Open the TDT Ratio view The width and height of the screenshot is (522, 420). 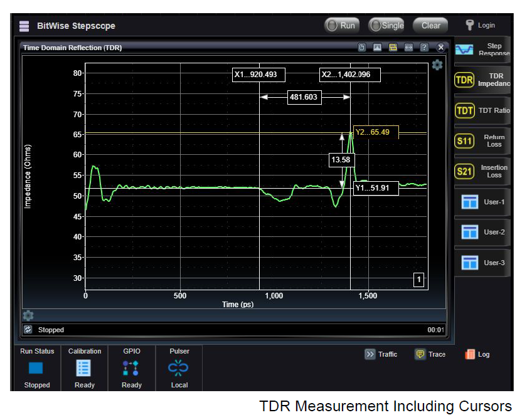coord(482,110)
